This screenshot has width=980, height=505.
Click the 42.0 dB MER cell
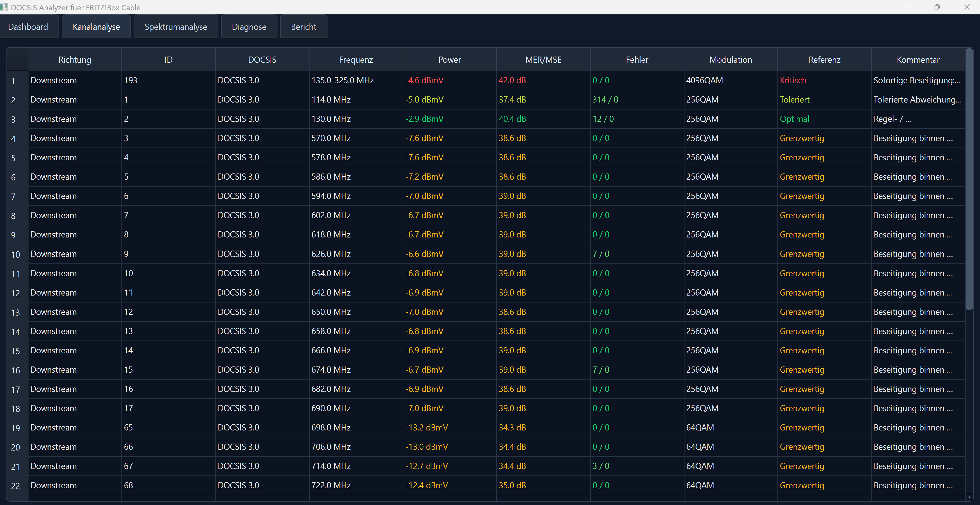[x=543, y=80]
